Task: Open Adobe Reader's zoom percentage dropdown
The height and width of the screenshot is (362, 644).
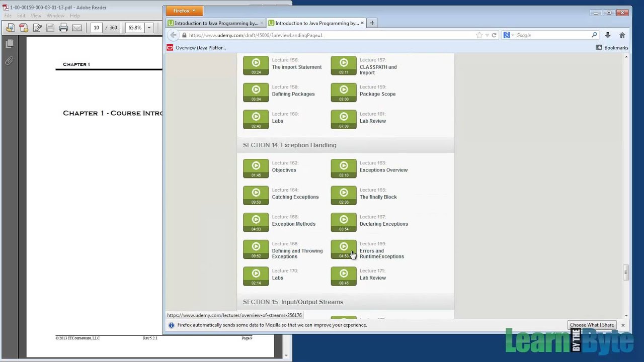Action: click(148, 28)
